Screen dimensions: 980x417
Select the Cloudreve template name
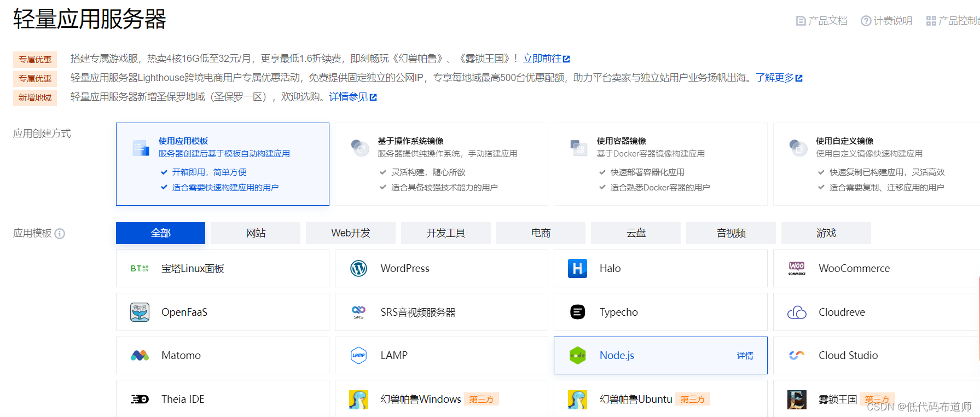pyautogui.click(x=842, y=312)
